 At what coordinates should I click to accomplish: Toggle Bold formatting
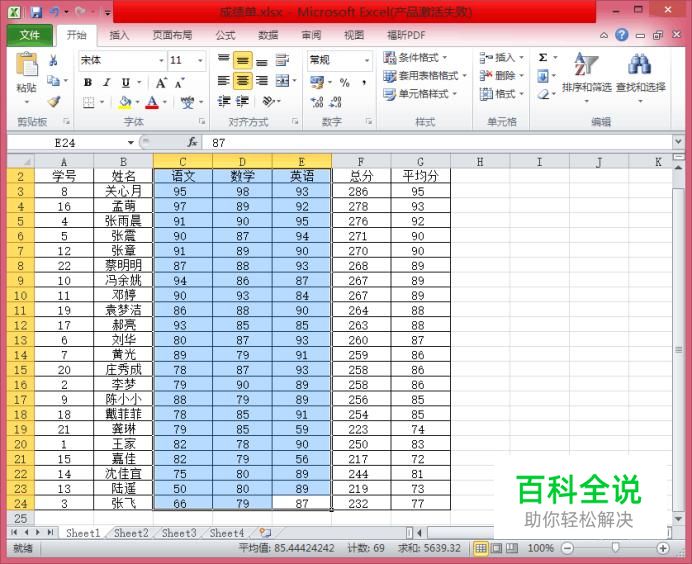pos(88,82)
